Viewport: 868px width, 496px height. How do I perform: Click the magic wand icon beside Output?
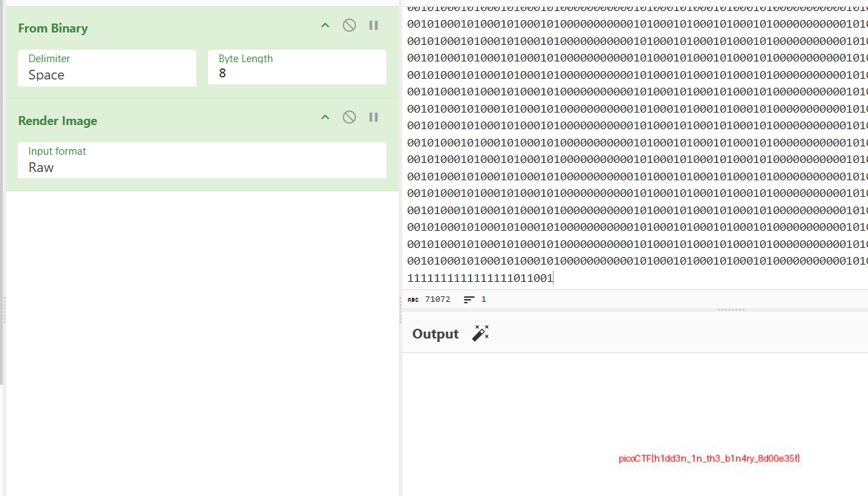[x=480, y=333]
